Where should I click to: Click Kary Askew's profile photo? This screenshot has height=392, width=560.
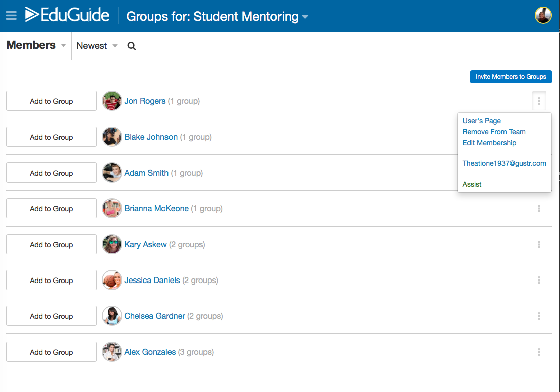coord(112,244)
